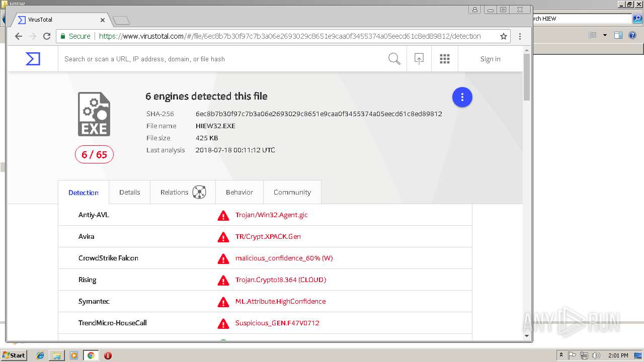This screenshot has width=644, height=362.
Task: Open Windows Explorer from taskbar
Action: point(57,355)
